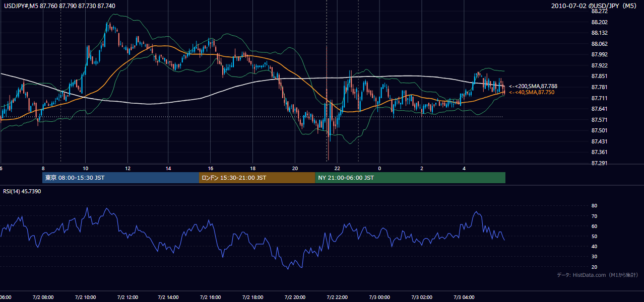644x302 pixels.
Task: Click the 7/2 08:00 bottom time label
Action: [43, 297]
